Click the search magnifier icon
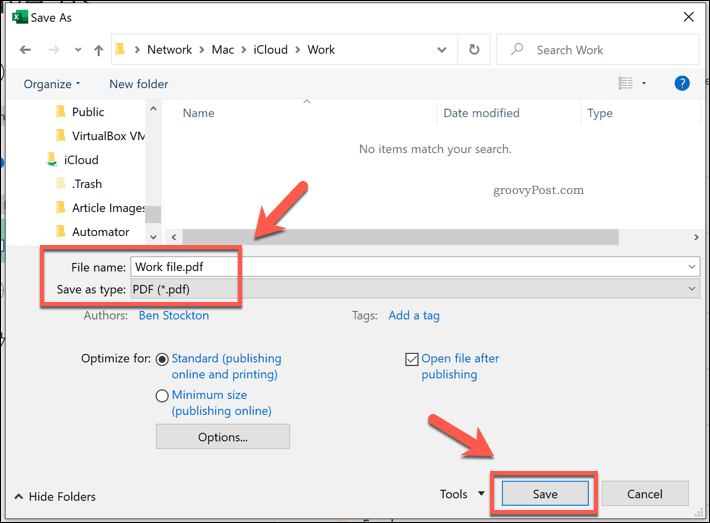 pyautogui.click(x=517, y=49)
